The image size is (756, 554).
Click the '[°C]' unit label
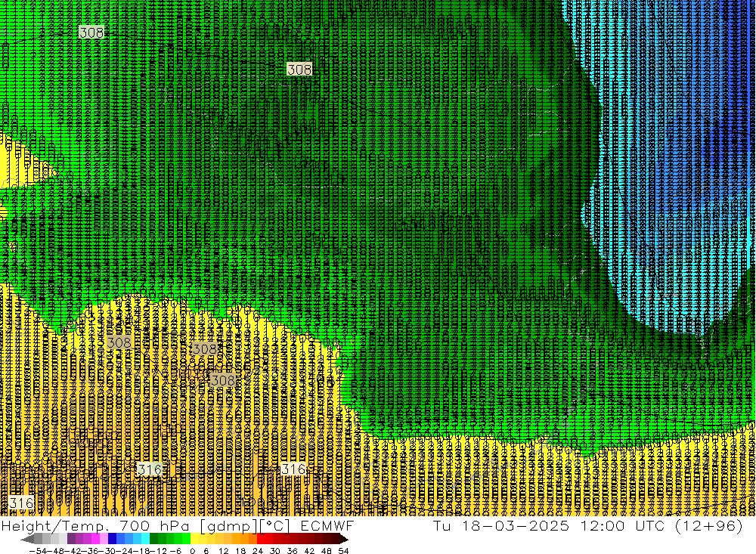click(x=275, y=526)
